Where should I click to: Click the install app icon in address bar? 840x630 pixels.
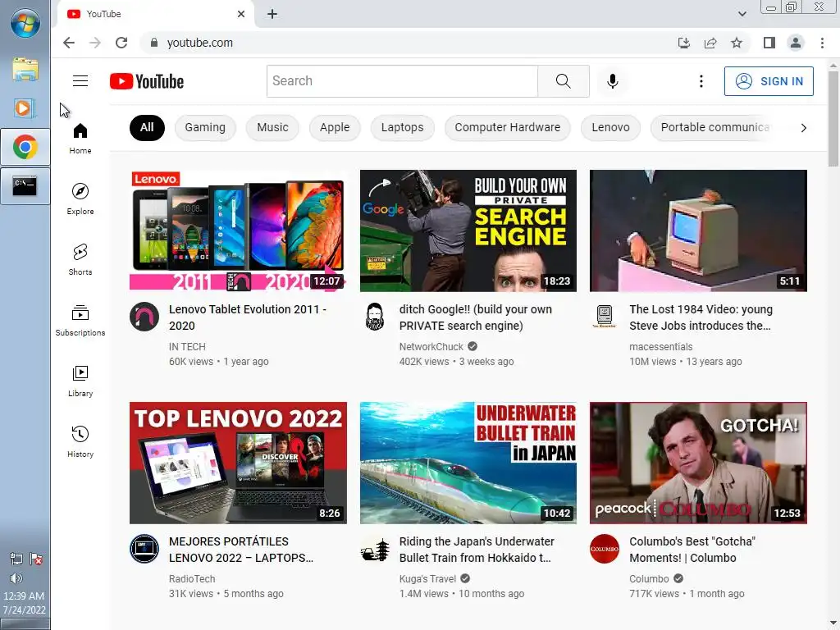coord(683,43)
